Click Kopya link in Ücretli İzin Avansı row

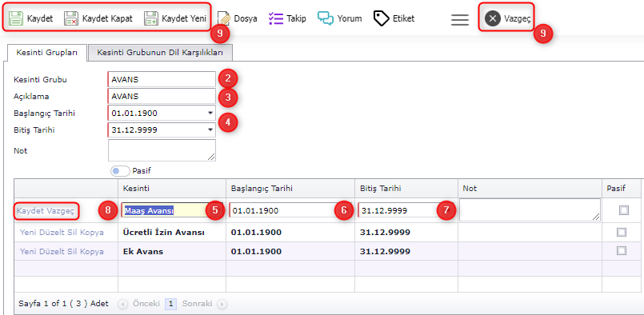click(90, 233)
